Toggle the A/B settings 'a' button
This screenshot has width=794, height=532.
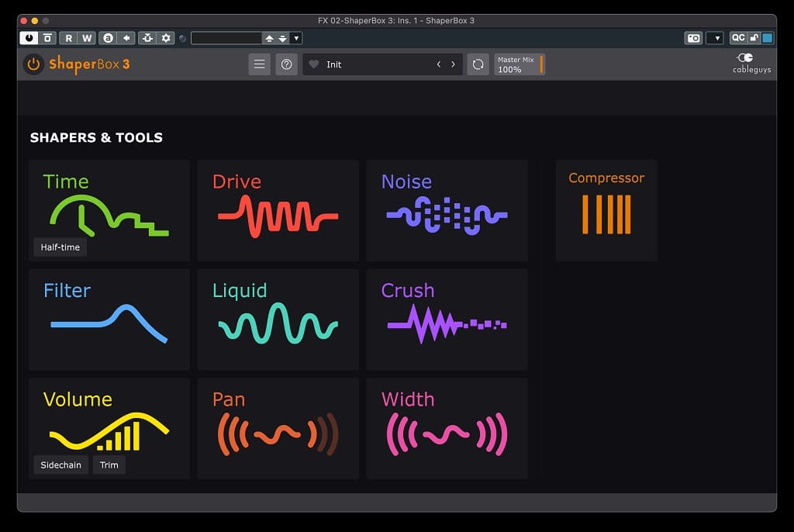point(108,38)
